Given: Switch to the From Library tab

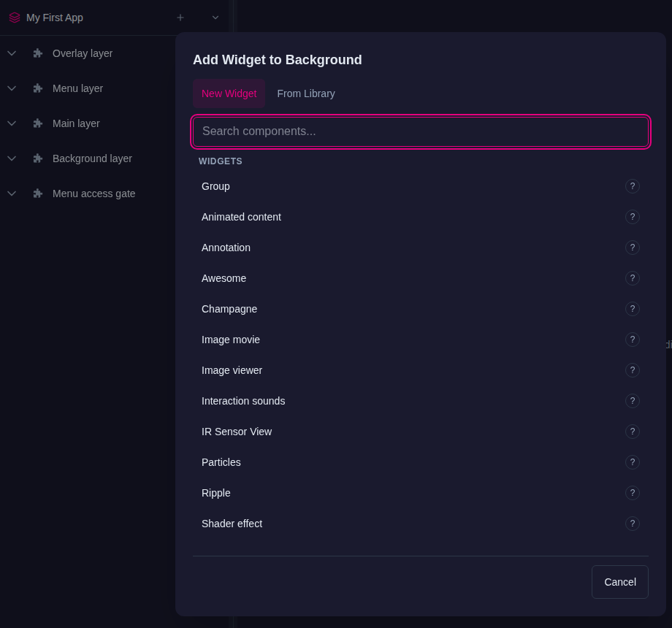Looking at the screenshot, I should pos(306,93).
